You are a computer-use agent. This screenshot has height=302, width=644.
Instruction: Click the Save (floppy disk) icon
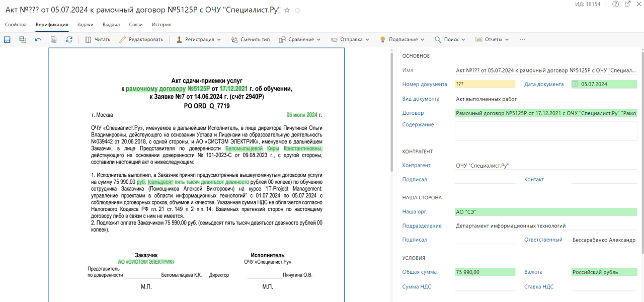7,39
